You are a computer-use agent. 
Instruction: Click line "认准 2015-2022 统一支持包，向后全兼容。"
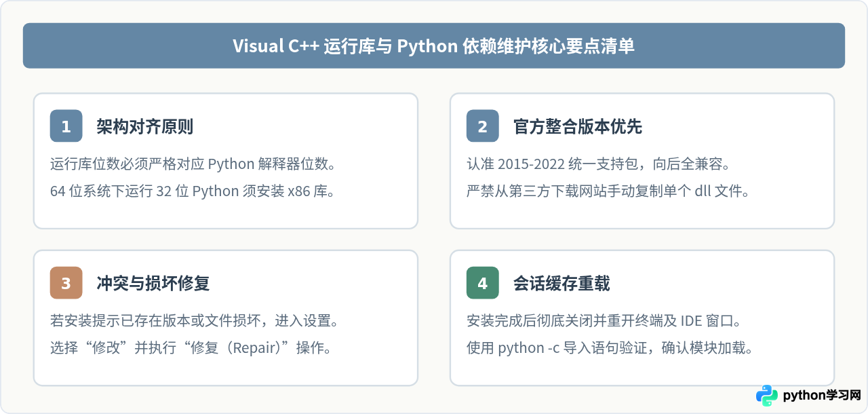(597, 164)
